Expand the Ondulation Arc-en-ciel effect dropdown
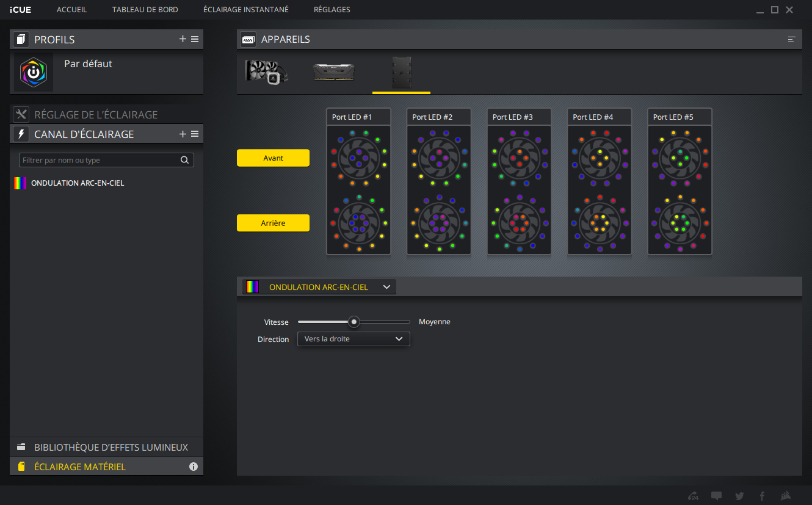 coord(386,287)
